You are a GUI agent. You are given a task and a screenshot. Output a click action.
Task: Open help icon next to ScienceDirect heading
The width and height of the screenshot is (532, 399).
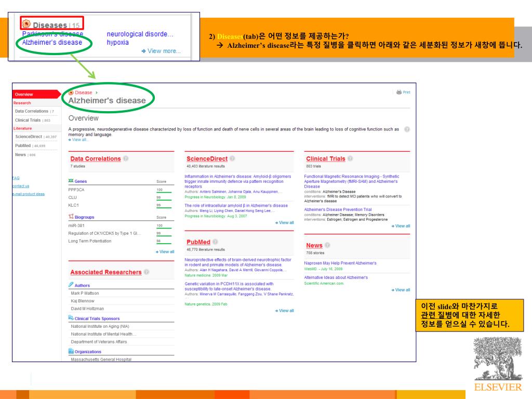232,158
